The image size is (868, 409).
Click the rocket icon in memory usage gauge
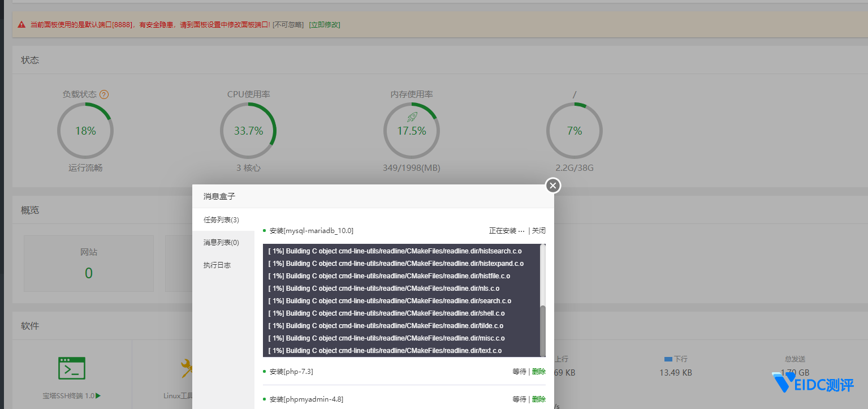pyautogui.click(x=412, y=117)
